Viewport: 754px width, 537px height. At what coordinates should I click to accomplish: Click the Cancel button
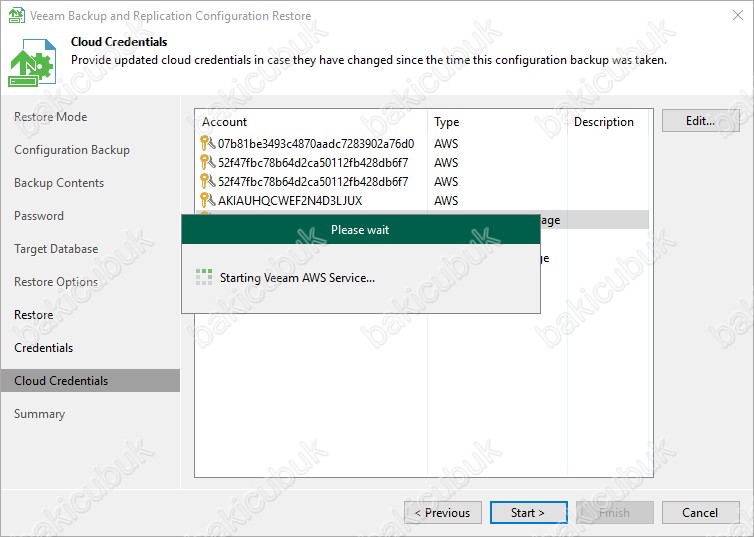pos(701,513)
